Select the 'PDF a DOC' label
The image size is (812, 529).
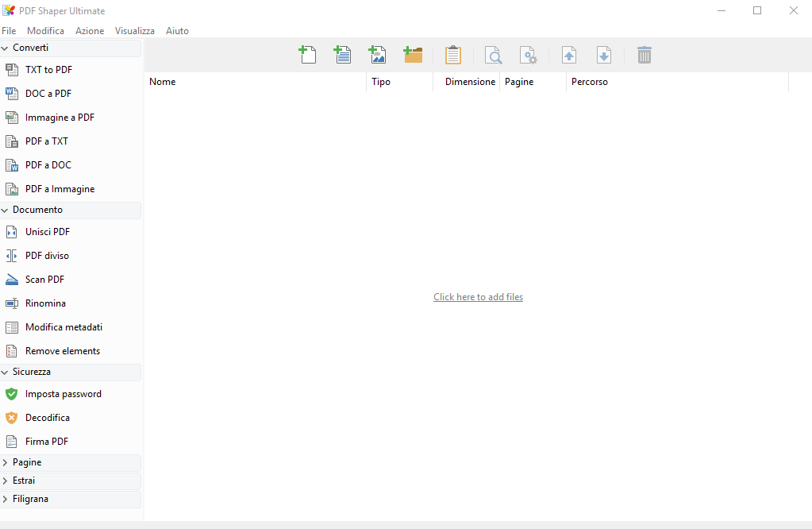point(48,164)
